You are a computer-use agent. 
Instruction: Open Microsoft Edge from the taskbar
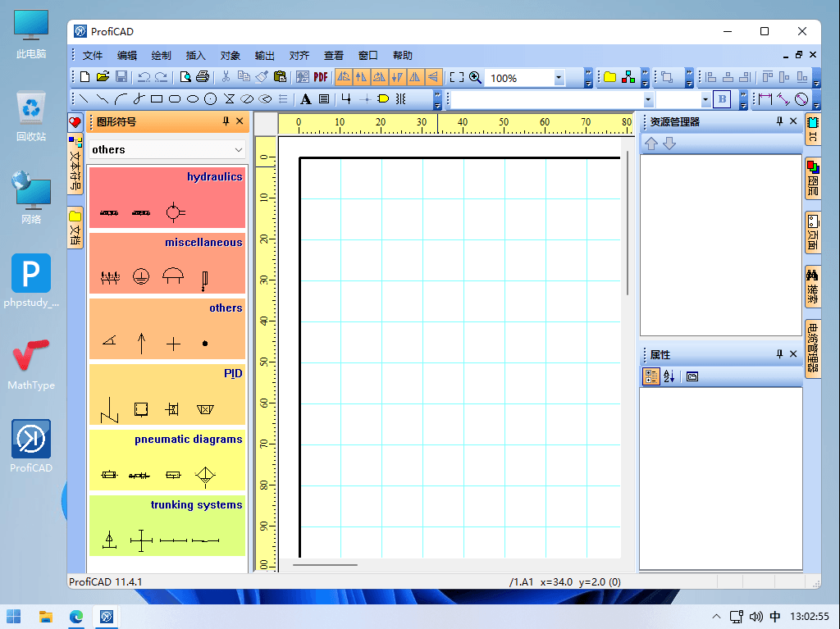click(76, 617)
